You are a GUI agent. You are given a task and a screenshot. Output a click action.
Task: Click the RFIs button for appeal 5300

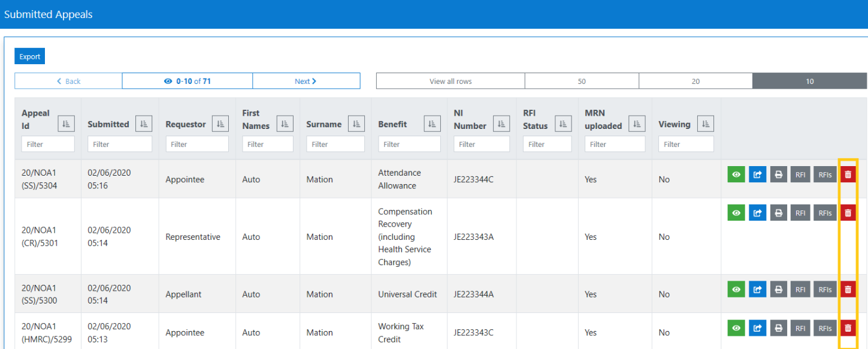(x=825, y=290)
